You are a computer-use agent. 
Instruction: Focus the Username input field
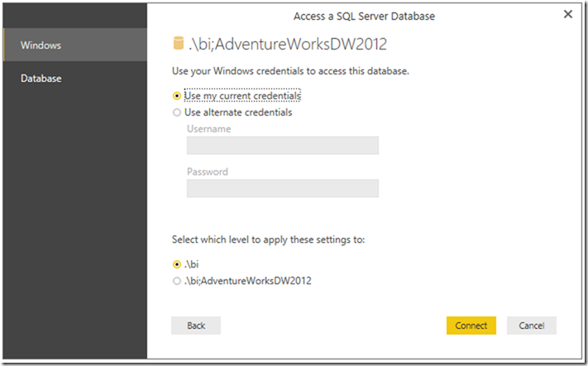point(282,145)
